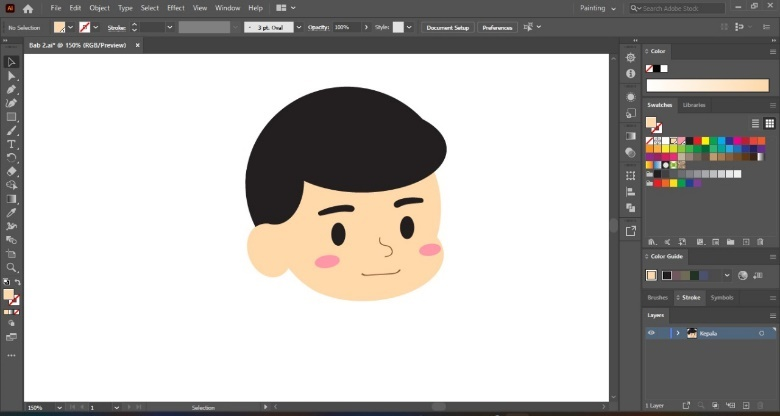The image size is (780, 416).
Task: Click the Document Setup button
Action: click(448, 27)
